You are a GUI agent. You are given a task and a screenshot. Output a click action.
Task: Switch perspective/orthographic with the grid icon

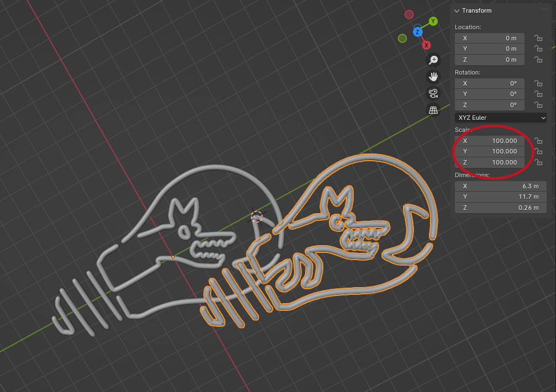(433, 110)
